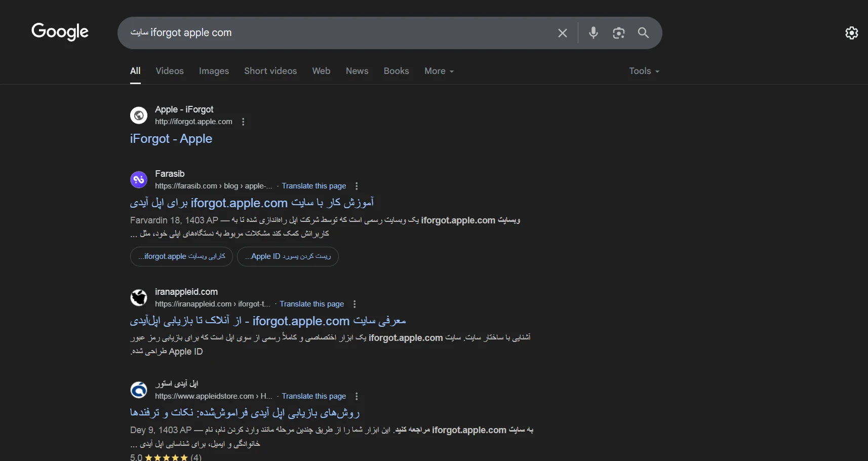Expand the Tools dropdown
Image resolution: width=868 pixels, height=461 pixels.
pos(644,71)
